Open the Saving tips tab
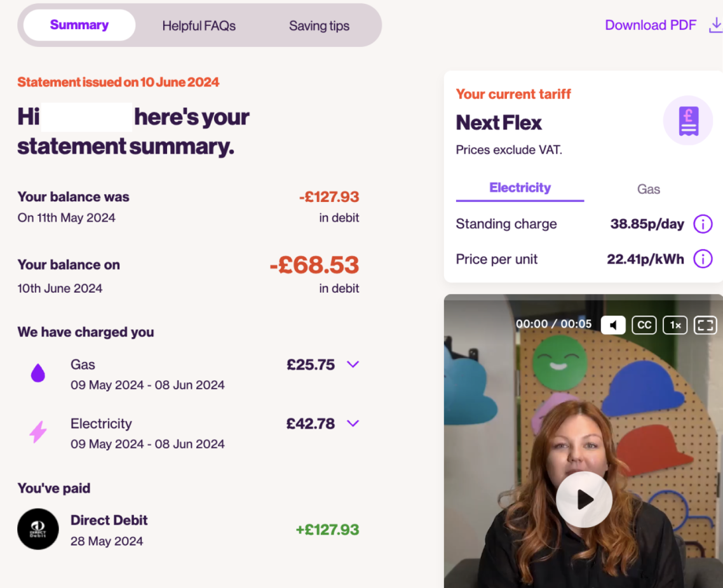This screenshot has height=588, width=723. (319, 26)
